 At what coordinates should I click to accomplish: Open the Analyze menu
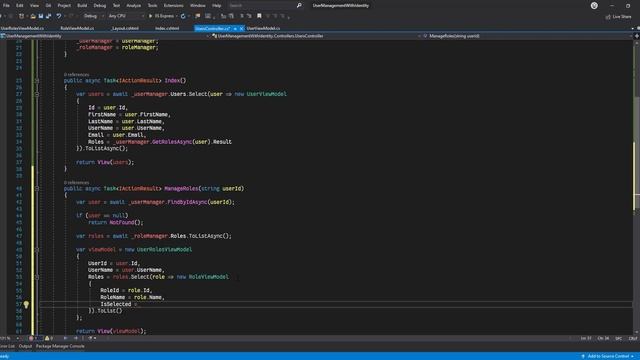(133, 6)
